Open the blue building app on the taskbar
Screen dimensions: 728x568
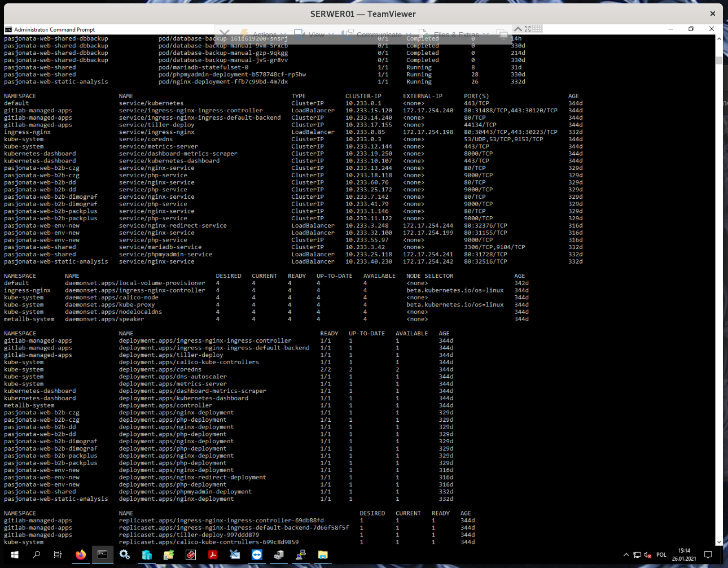[x=147, y=555]
